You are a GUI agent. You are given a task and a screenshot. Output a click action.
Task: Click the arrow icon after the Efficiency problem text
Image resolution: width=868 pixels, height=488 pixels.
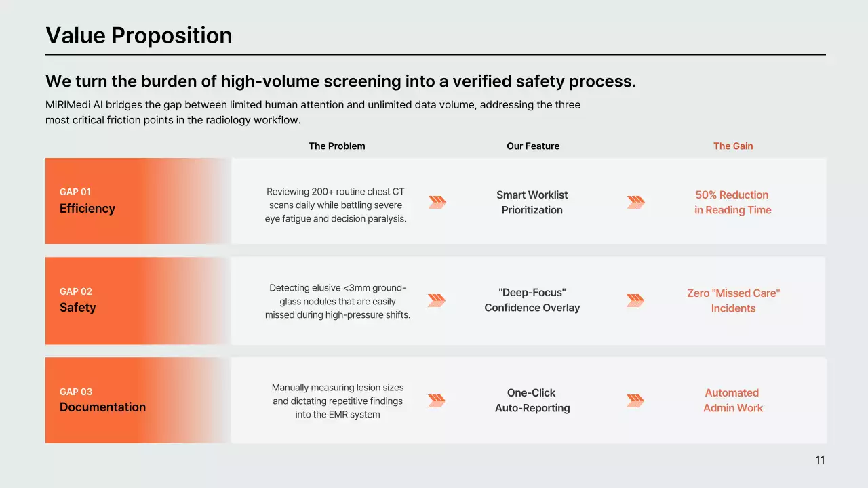pos(437,202)
